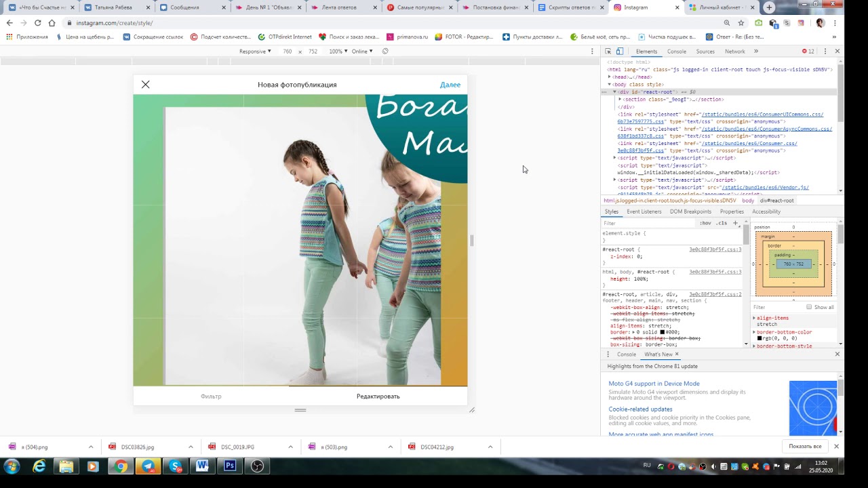
Task: Open the Chrome zoom magnifier icon
Action: coord(727,22)
